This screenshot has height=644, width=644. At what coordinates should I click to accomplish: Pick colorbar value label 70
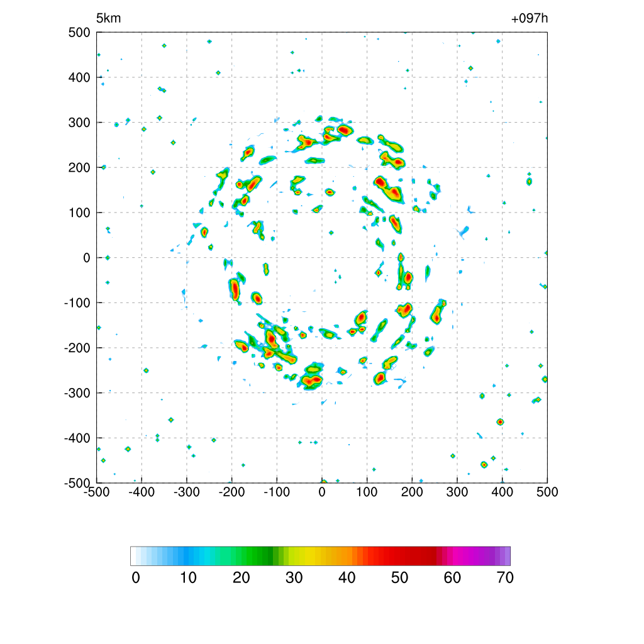[x=505, y=578]
